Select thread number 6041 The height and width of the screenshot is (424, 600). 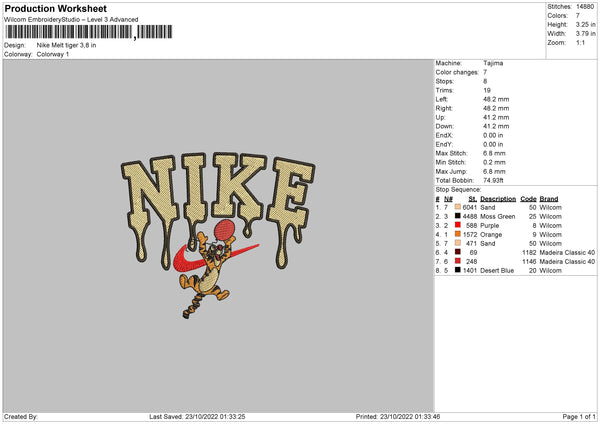[470, 207]
